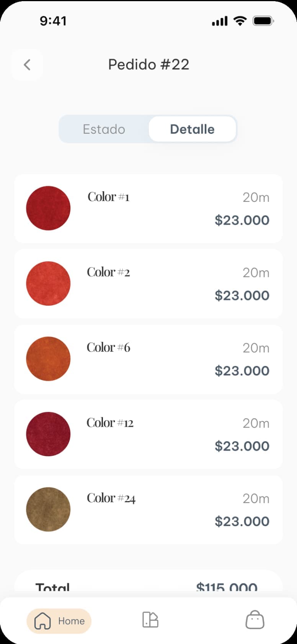The width and height of the screenshot is (297, 644).
Task: Open the shopping bag icon
Action: coord(255,620)
